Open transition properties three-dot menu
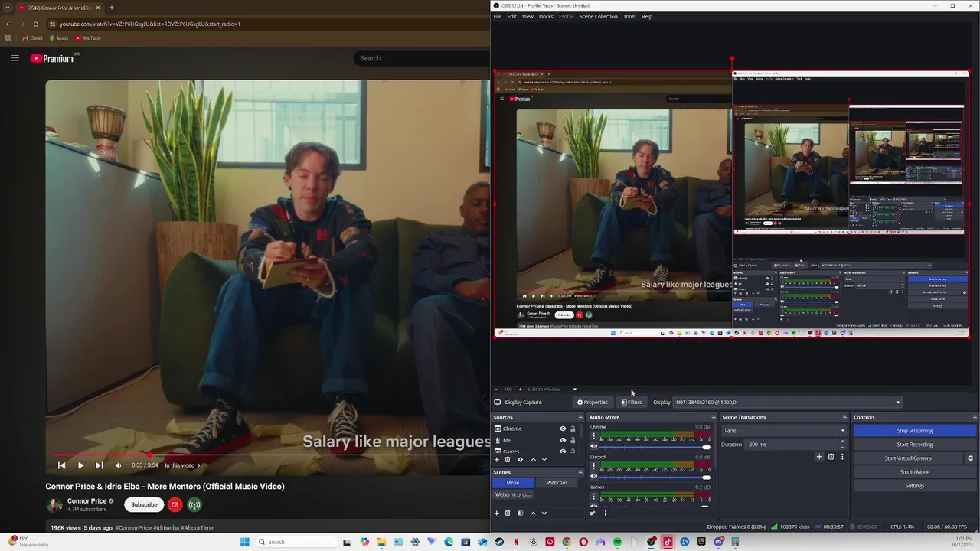 [x=842, y=457]
